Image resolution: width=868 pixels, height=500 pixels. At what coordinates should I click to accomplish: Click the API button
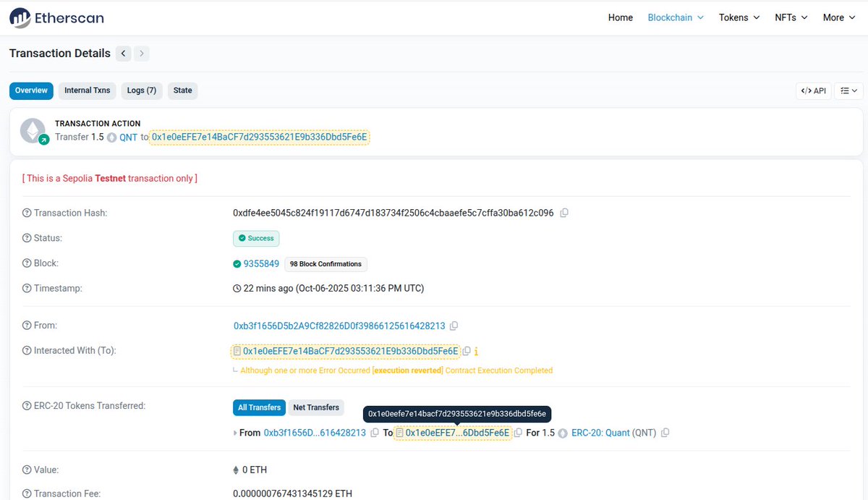(813, 90)
